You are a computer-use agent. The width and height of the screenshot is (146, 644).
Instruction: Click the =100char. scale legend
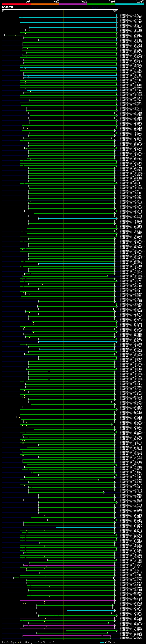(108, 642)
